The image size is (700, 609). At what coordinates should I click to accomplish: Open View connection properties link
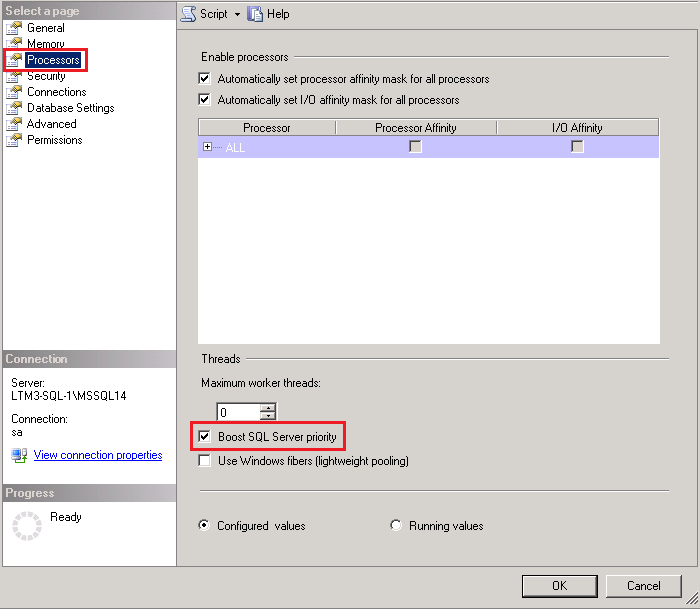(98, 455)
